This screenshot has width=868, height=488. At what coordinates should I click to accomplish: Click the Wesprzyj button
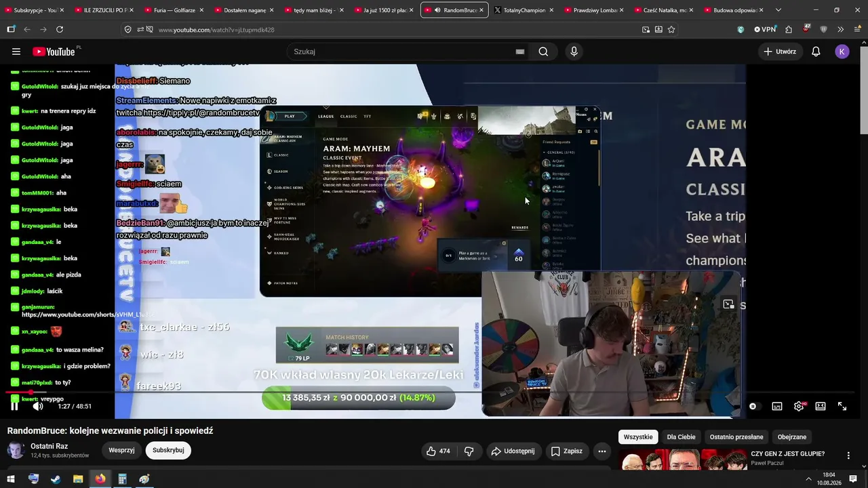(122, 450)
